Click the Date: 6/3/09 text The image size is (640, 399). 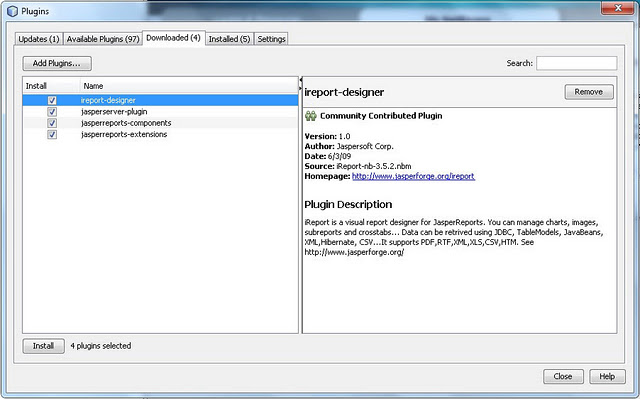click(x=328, y=156)
